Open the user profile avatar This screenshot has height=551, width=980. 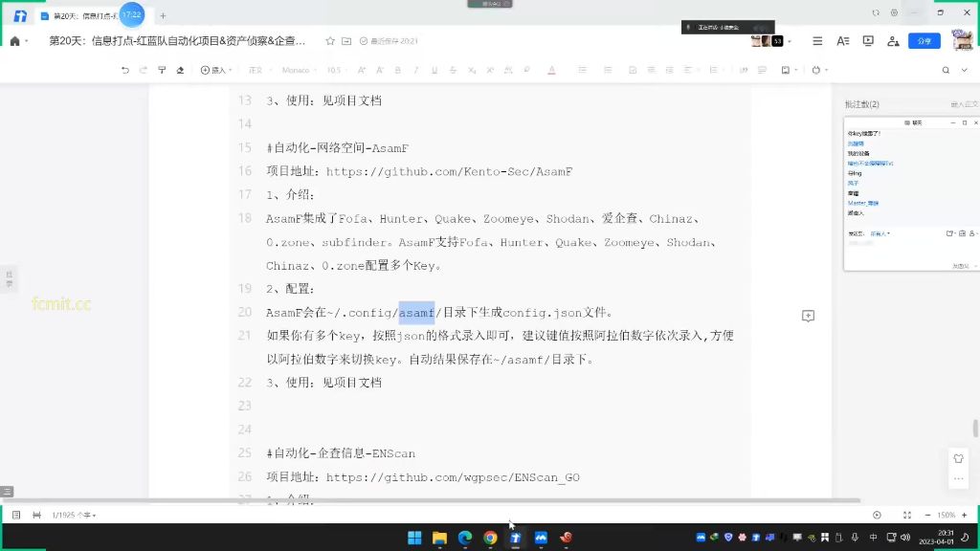click(962, 40)
